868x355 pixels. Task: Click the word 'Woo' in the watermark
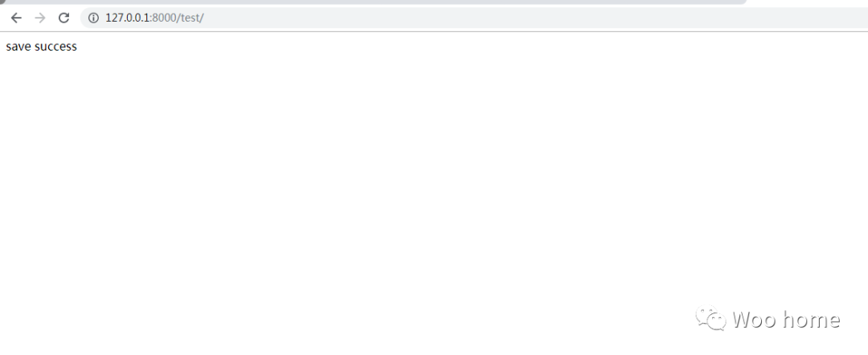click(754, 320)
